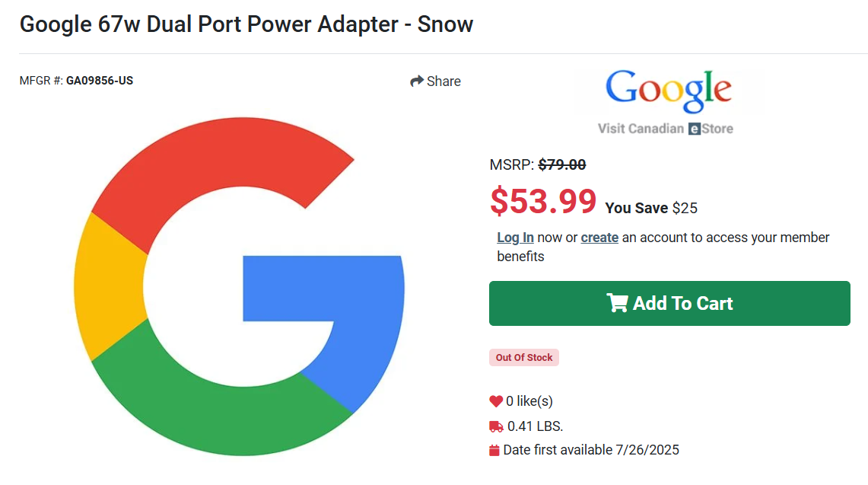Screen dimensions: 868x485
Task: Click the Out Of Stock badge
Action: pos(523,357)
